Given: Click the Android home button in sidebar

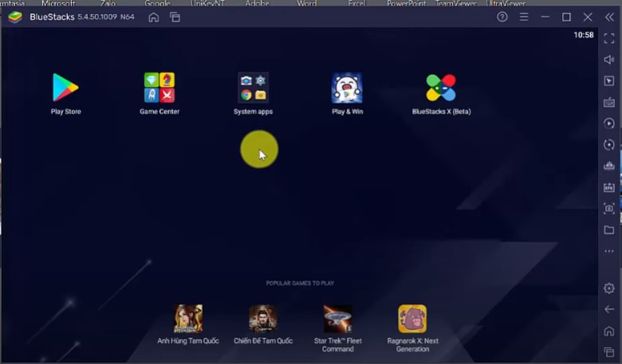Looking at the screenshot, I should coord(609,331).
